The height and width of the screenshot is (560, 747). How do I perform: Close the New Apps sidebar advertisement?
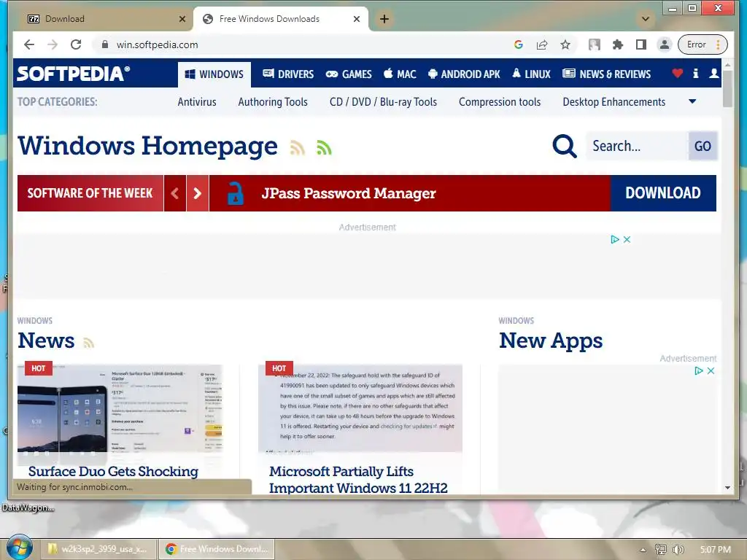pos(711,371)
